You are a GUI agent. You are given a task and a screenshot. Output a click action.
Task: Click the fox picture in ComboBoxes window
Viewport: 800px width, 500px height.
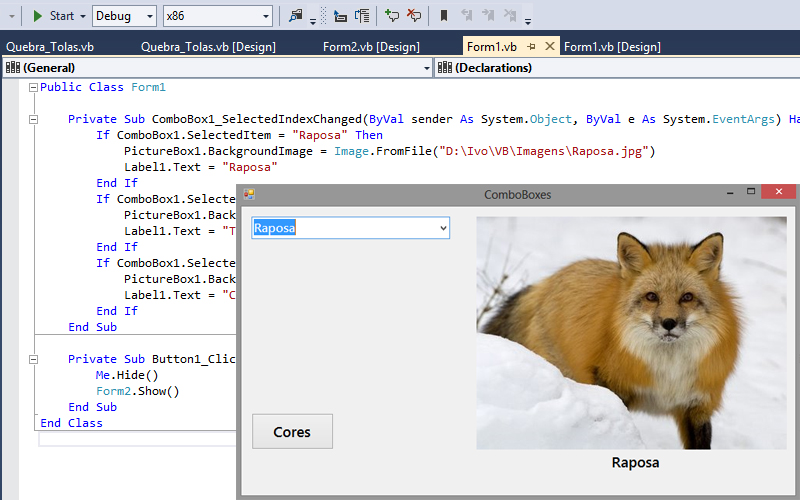(632, 333)
